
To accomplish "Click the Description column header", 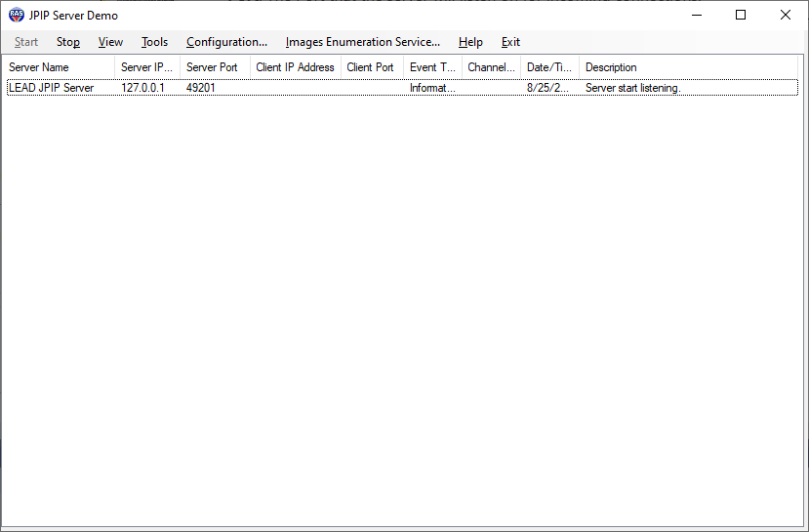I will pos(688,67).
